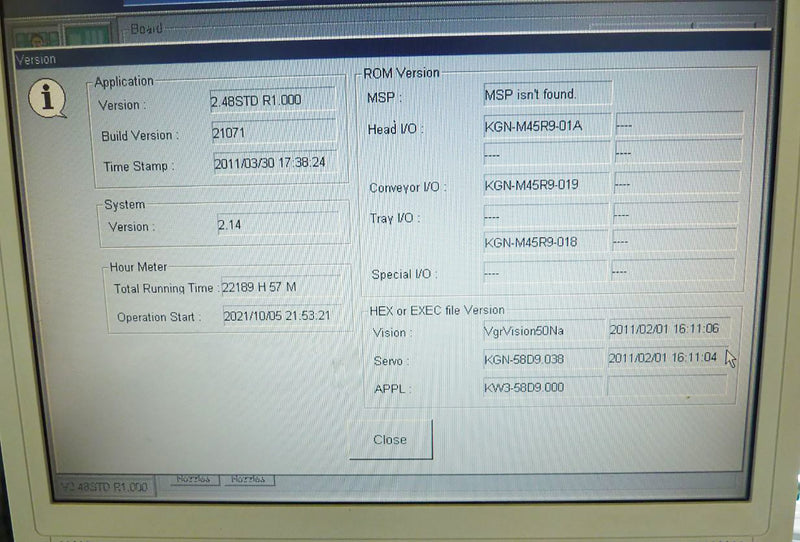This screenshot has width=800, height=542.
Task: Click the 'Tray I/O :' label
Action: [395, 218]
